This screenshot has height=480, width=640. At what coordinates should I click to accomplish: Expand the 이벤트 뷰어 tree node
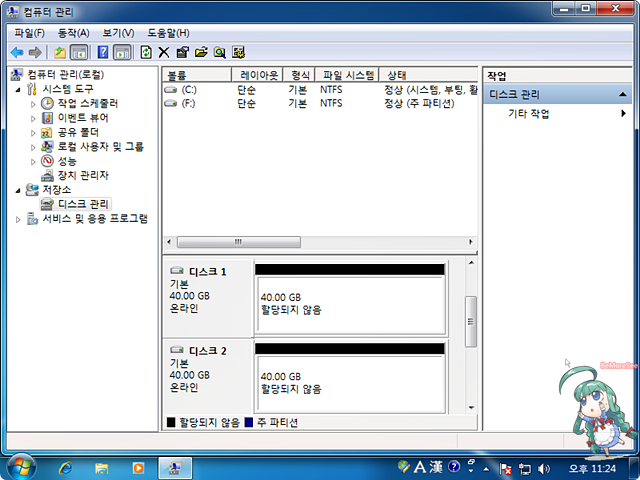coord(33,118)
